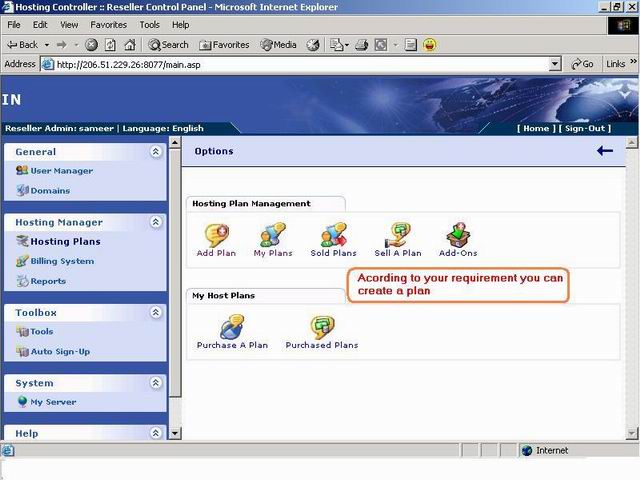
Task: Open the Sold Plans icon
Action: coord(333,235)
